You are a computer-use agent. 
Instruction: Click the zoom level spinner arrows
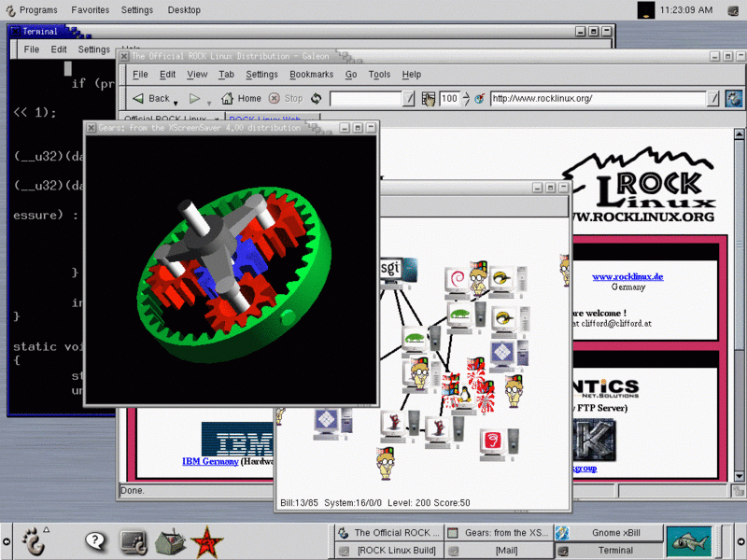point(466,99)
